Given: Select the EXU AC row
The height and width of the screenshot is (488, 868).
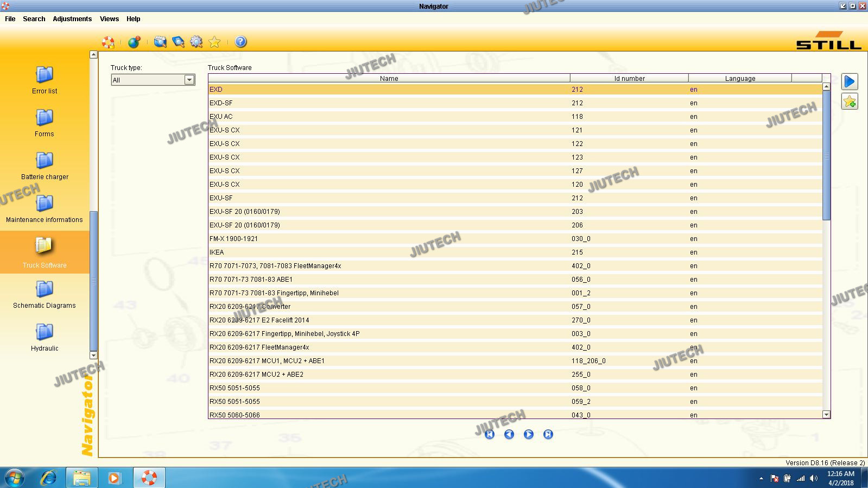Looking at the screenshot, I should [x=515, y=117].
